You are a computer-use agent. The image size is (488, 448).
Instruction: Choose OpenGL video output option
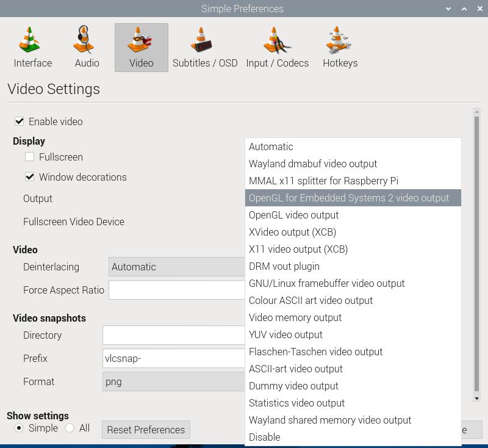(x=353, y=215)
